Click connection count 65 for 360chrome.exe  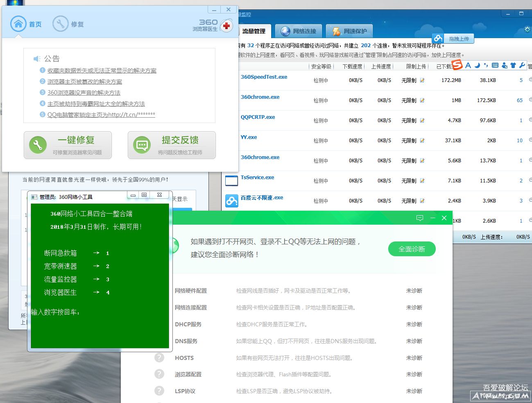[x=519, y=100]
